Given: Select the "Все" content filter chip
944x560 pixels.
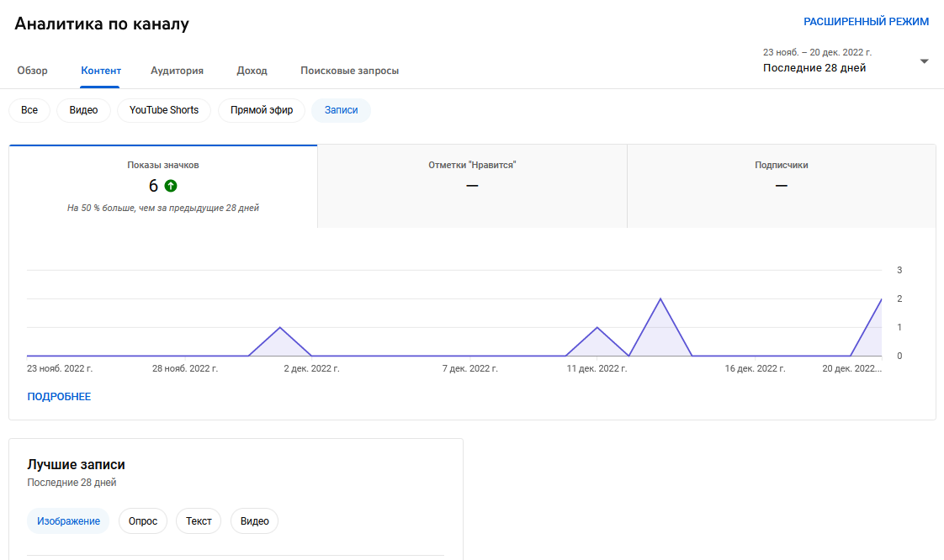Looking at the screenshot, I should [29, 110].
